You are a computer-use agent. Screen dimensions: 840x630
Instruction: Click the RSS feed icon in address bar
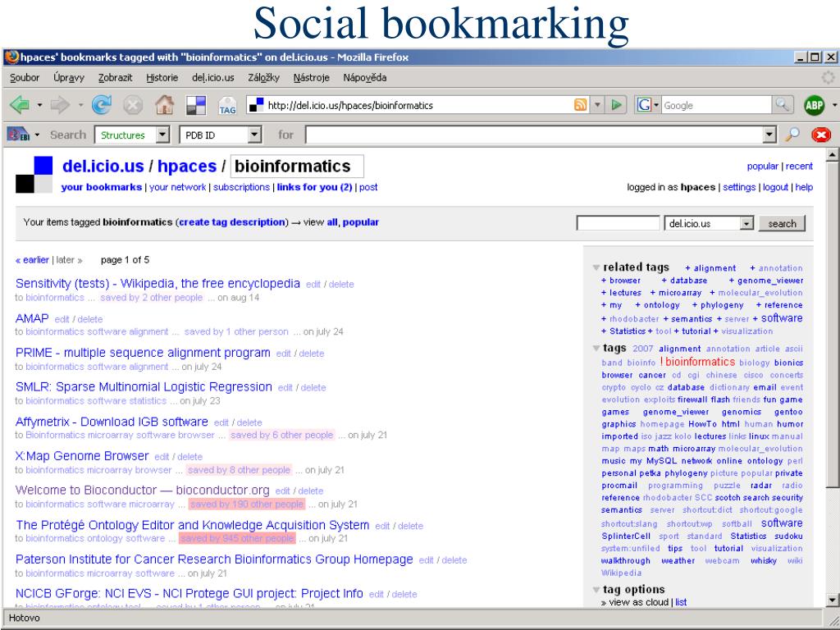[580, 105]
